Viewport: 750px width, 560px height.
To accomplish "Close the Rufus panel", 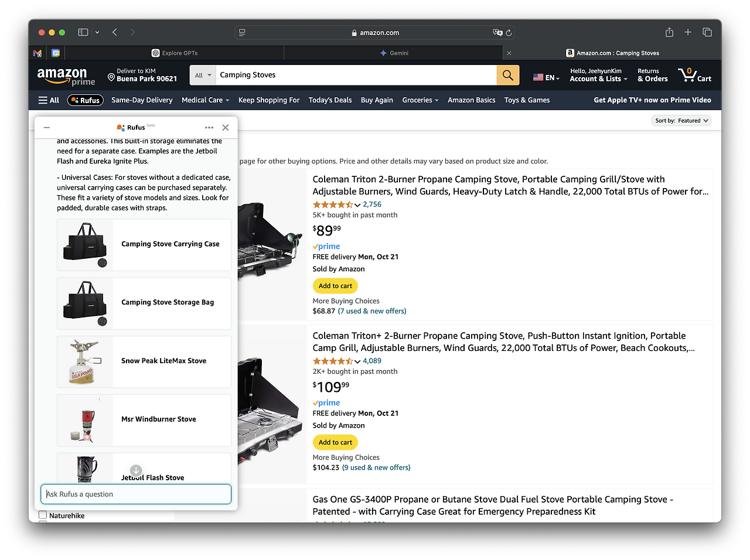I will [x=226, y=127].
